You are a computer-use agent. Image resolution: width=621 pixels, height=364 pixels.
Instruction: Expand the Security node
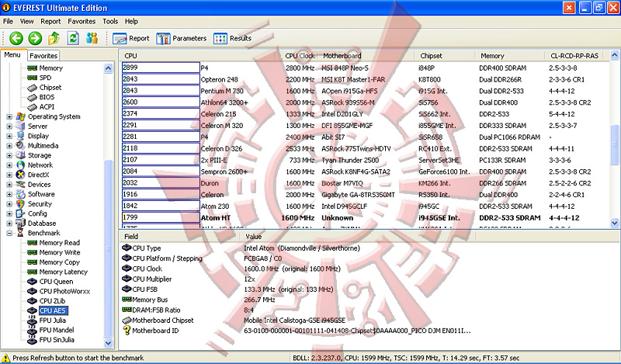click(9, 204)
